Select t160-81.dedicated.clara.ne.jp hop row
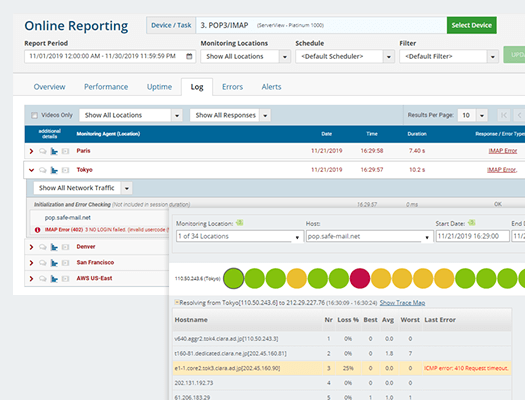 342,353
